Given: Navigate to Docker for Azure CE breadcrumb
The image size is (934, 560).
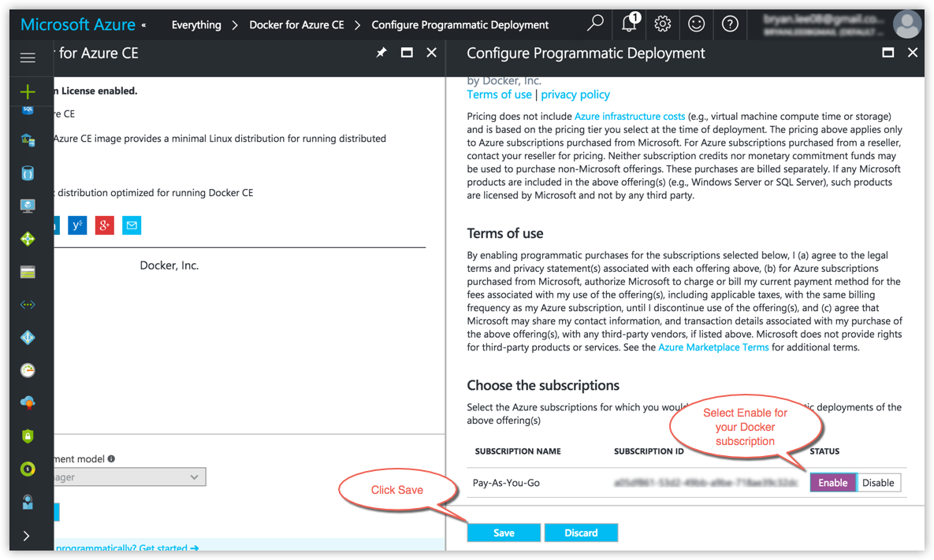Looking at the screenshot, I should point(296,25).
